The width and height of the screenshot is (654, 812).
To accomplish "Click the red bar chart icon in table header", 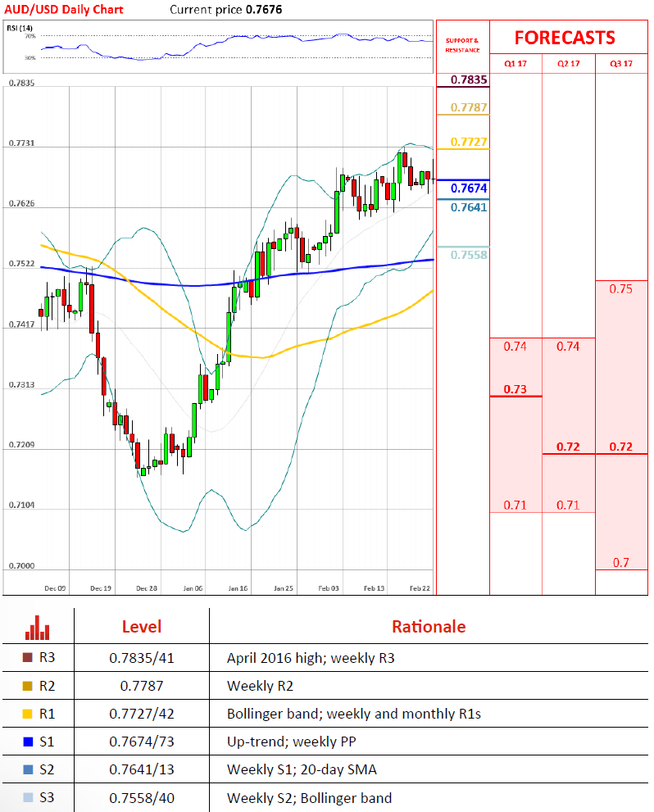I will [37, 627].
